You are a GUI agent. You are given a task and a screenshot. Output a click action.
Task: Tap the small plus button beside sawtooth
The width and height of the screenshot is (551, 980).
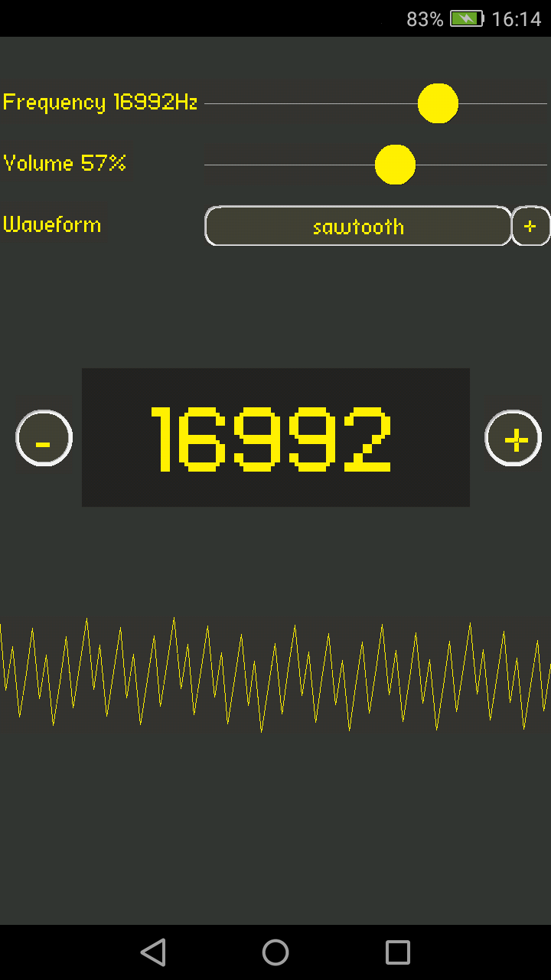(530, 226)
